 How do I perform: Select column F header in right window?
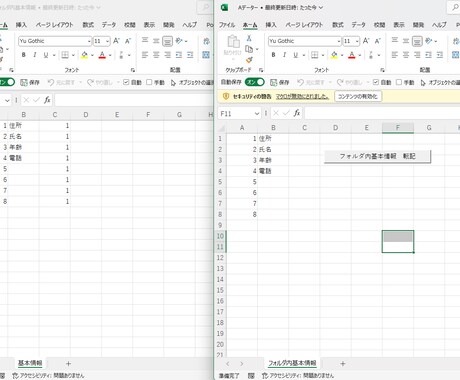tap(398, 128)
